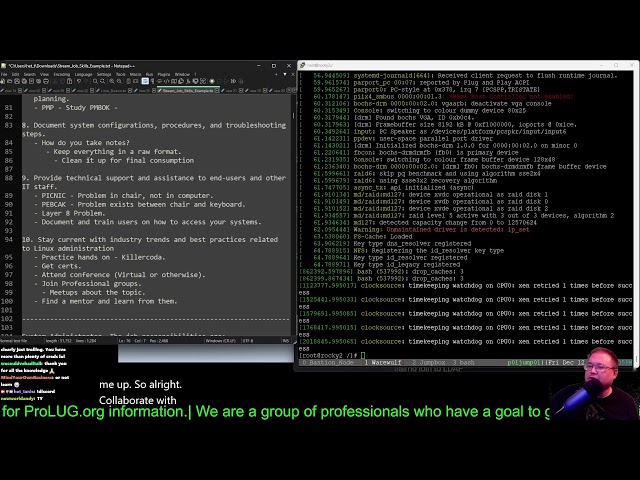This screenshot has height=480, width=640.
Task: Click the terminal prompt '[root@rocky2 /]#'
Action: pyautogui.click(x=329, y=356)
